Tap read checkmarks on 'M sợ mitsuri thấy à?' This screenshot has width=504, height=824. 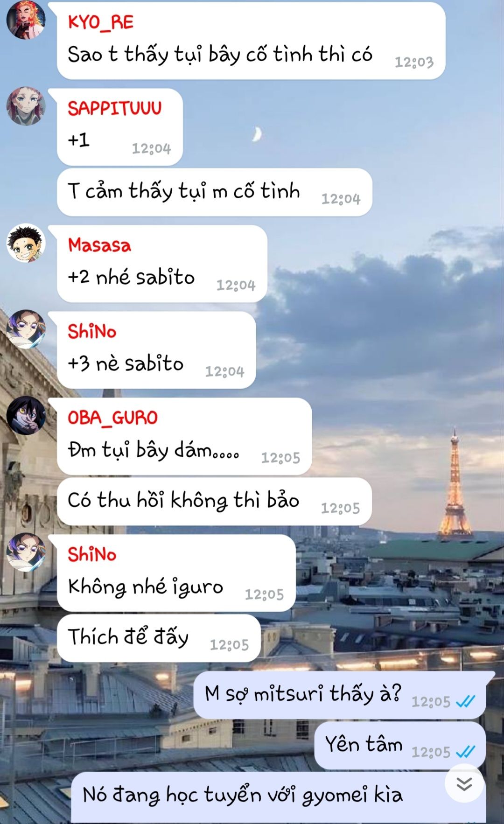tap(465, 701)
